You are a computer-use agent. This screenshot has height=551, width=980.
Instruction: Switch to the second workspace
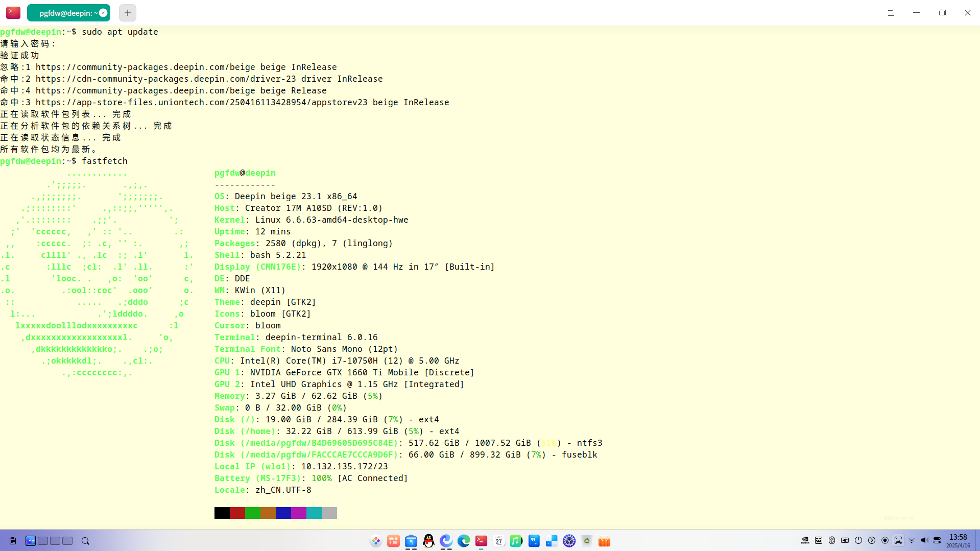43,541
